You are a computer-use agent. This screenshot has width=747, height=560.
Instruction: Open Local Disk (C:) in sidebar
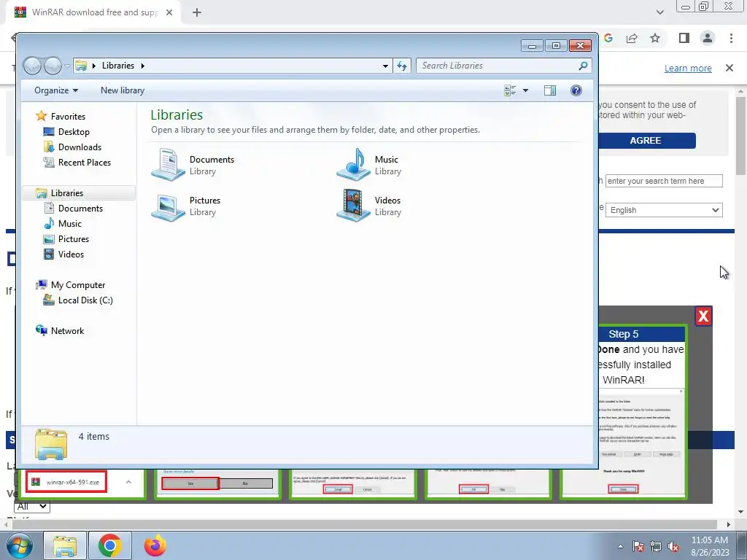[85, 300]
